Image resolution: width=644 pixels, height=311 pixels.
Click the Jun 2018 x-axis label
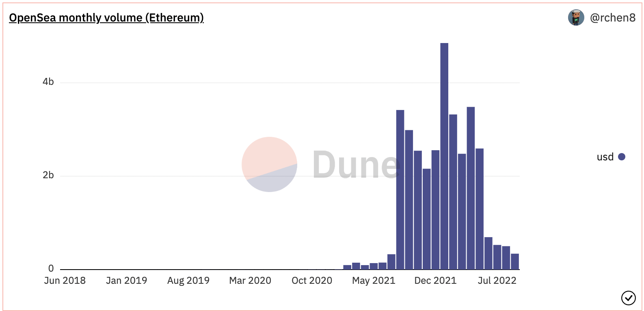pos(65,281)
